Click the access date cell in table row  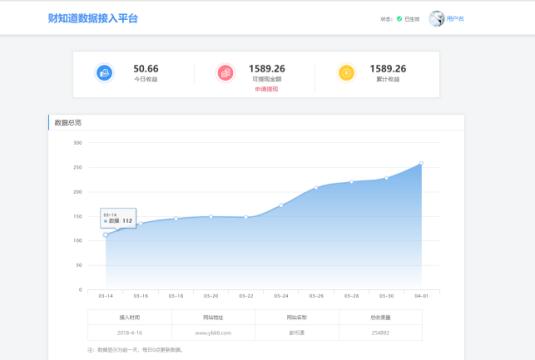point(130,332)
